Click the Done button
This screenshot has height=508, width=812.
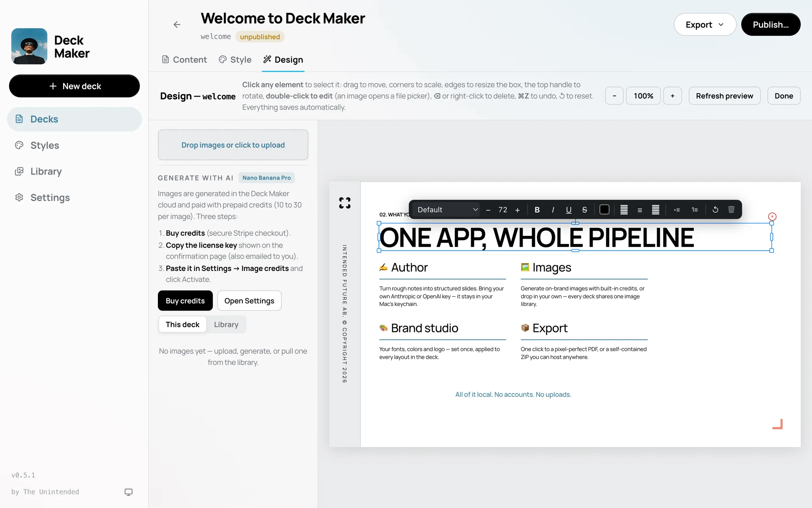coord(784,96)
